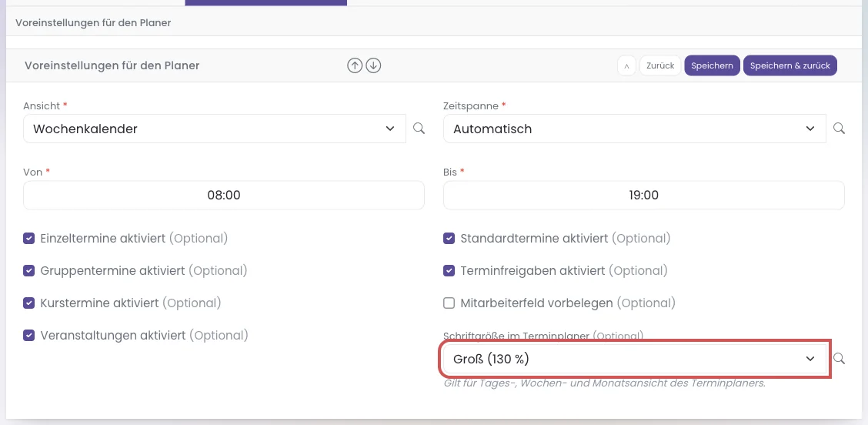Click the magnifier beside the Schriftgröße dropdown

(840, 359)
